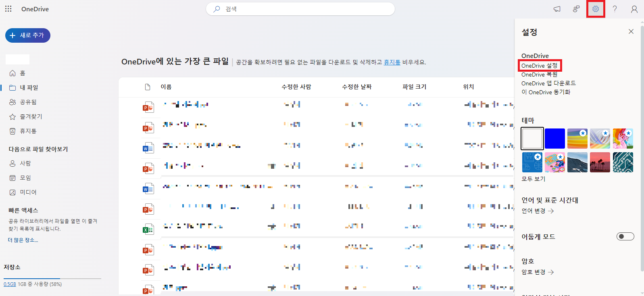
Task: Open the help question mark icon
Action: click(x=615, y=9)
